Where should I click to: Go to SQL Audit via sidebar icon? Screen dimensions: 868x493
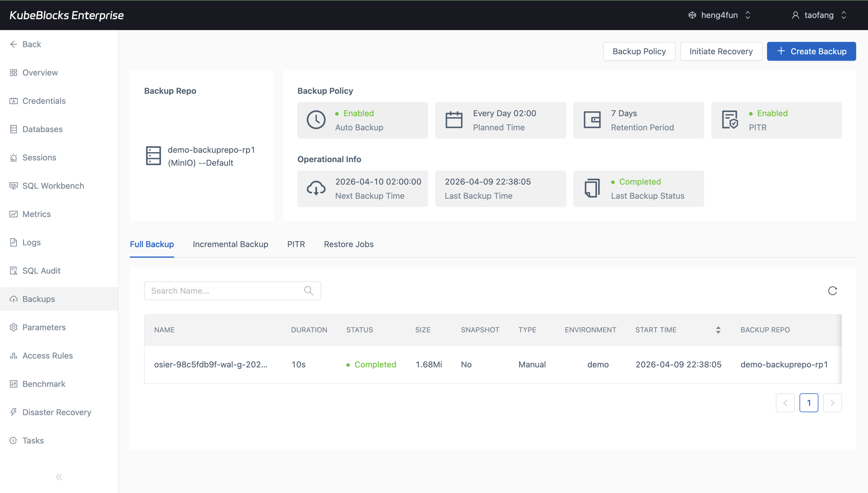tap(14, 271)
